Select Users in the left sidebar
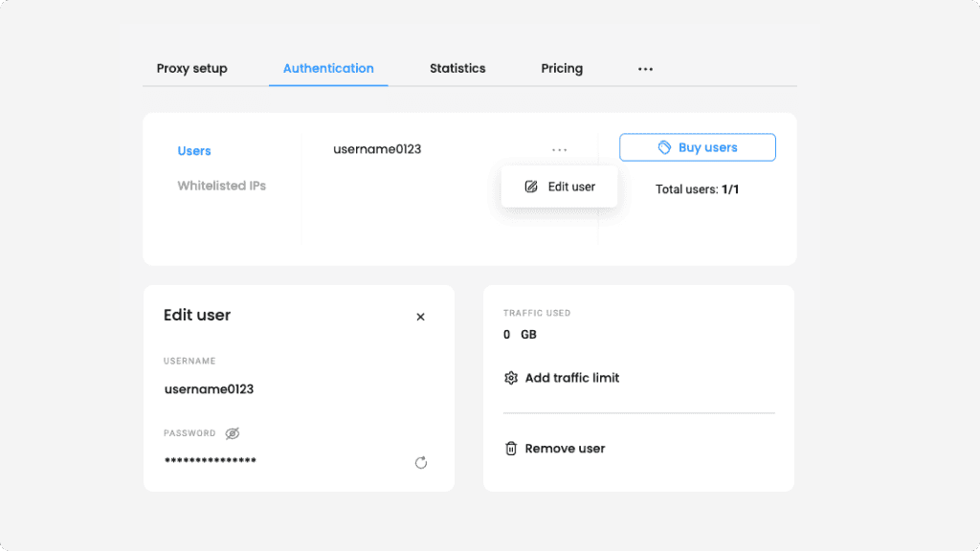980x551 pixels. coord(194,151)
